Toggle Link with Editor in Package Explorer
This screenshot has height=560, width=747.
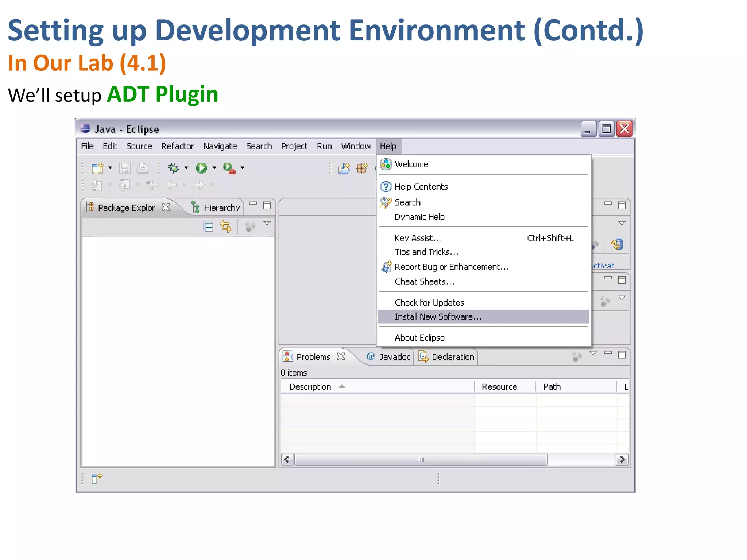point(226,227)
